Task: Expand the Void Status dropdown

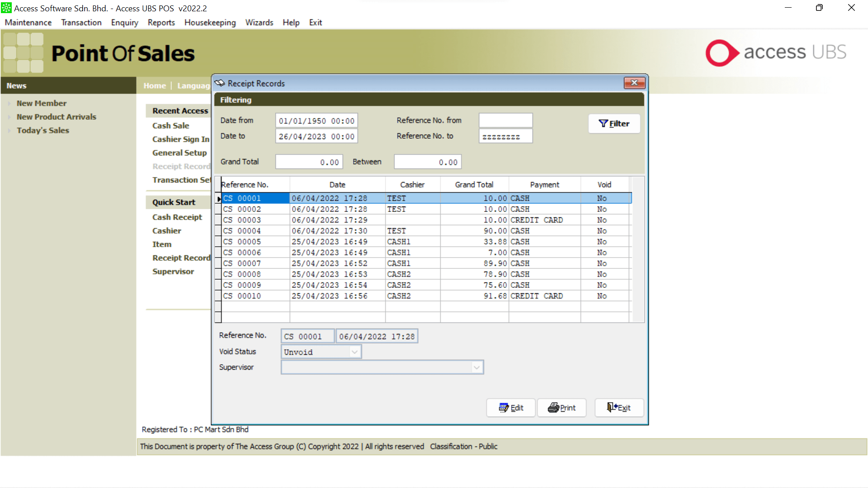Action: [355, 352]
